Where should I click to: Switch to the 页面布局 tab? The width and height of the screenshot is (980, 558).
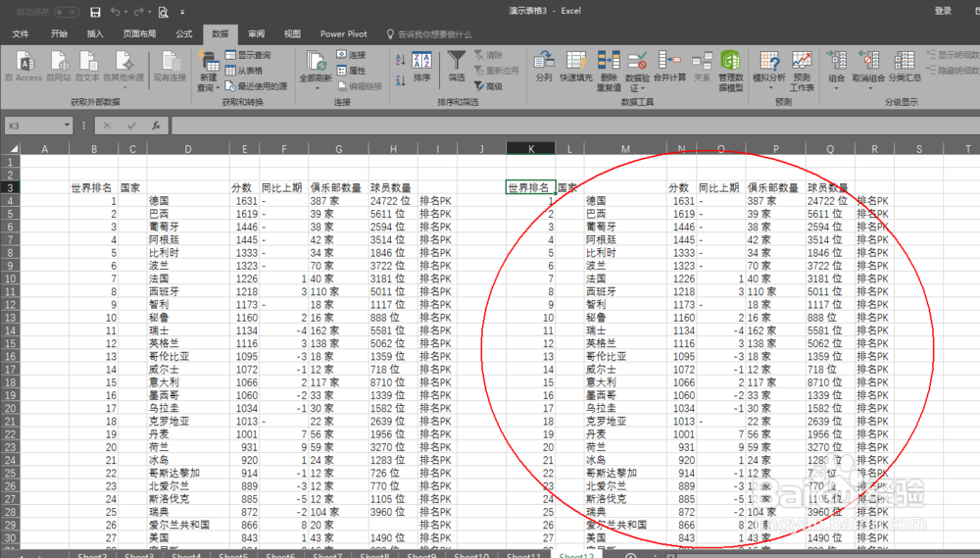(x=139, y=33)
